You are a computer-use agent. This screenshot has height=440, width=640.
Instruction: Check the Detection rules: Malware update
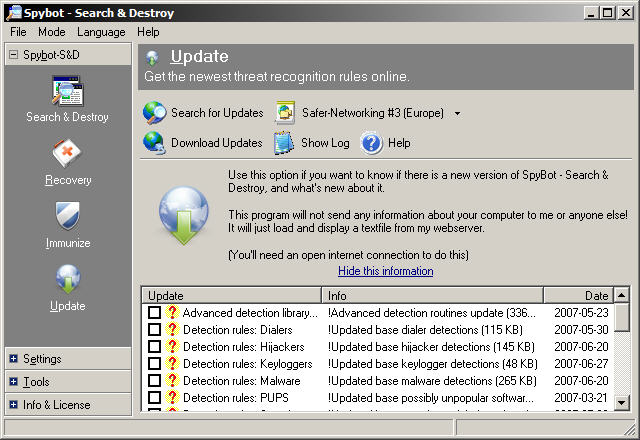point(154,380)
